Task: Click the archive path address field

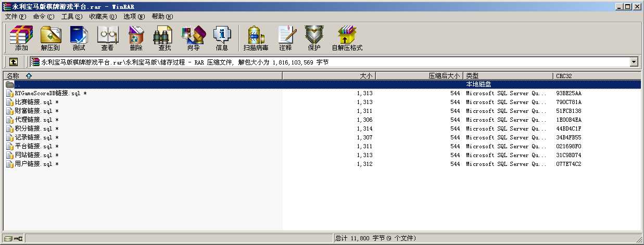Action: click(334, 62)
